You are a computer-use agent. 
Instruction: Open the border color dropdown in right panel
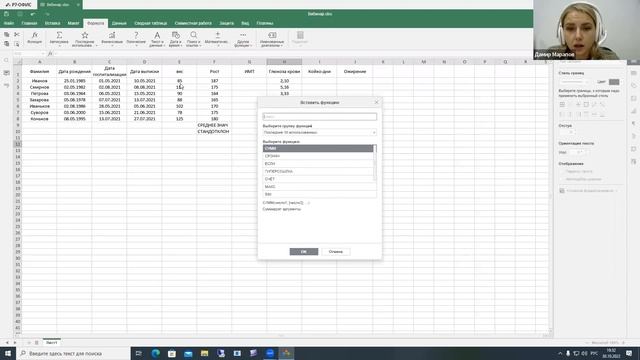pyautogui.click(x=622, y=82)
